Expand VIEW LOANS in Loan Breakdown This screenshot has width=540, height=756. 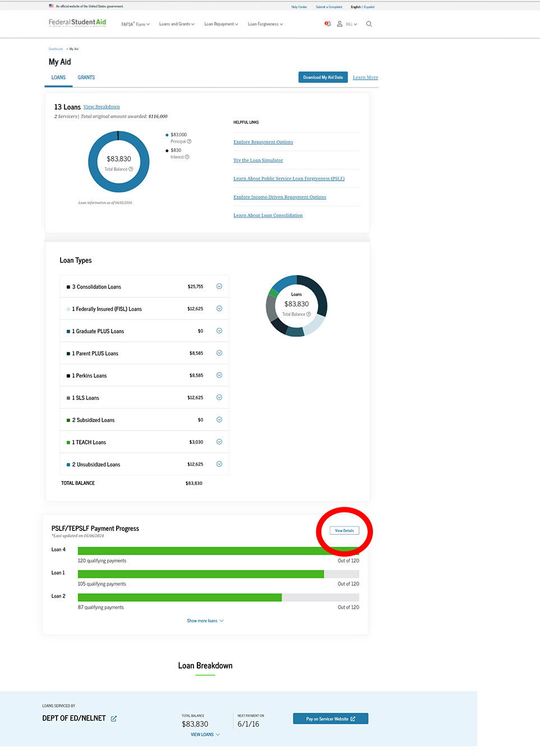[x=204, y=734]
